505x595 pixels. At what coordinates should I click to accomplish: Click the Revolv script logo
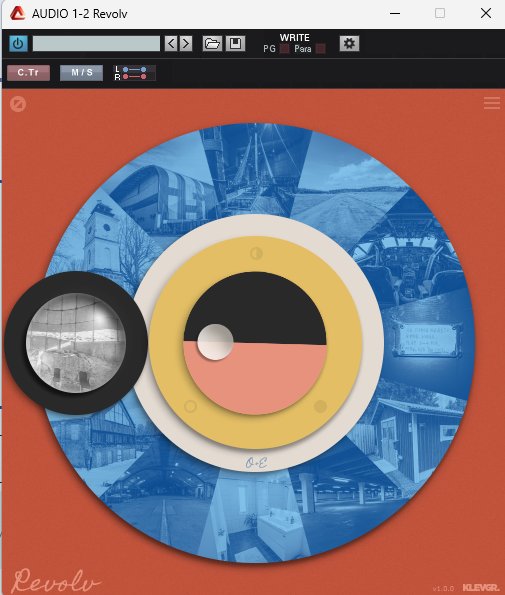56,580
